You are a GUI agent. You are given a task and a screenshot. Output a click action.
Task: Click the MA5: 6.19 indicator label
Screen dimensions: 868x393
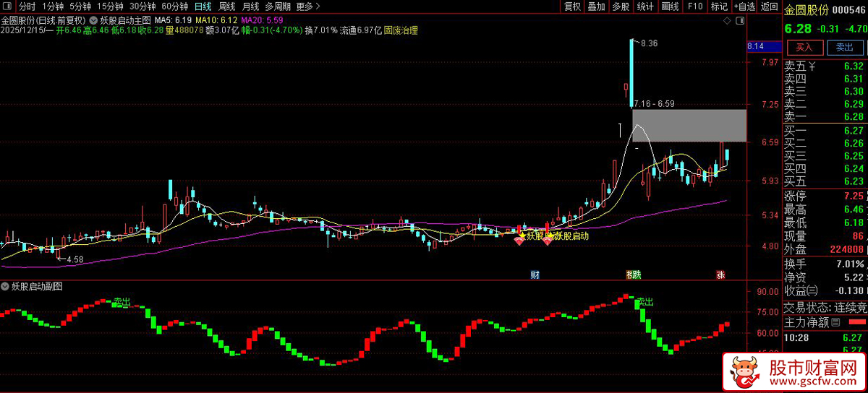[x=174, y=20]
